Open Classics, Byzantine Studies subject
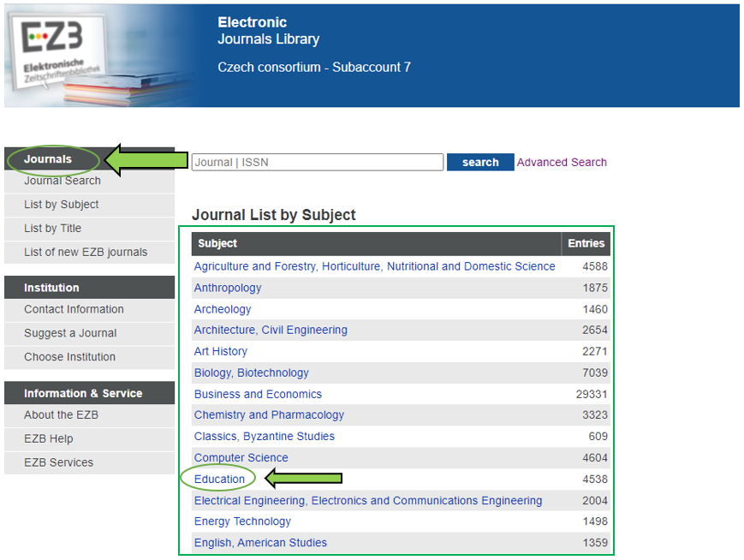The width and height of the screenshot is (744, 560). [265, 436]
